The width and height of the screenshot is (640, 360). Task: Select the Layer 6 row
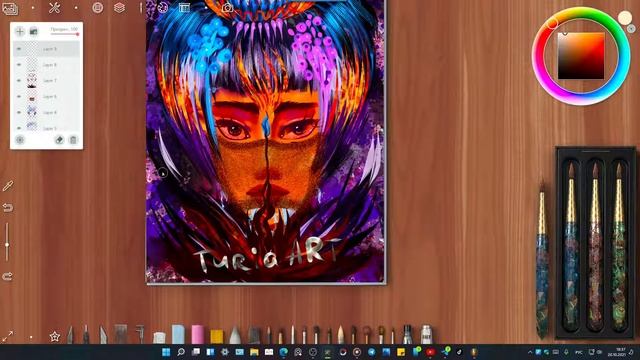(x=47, y=97)
